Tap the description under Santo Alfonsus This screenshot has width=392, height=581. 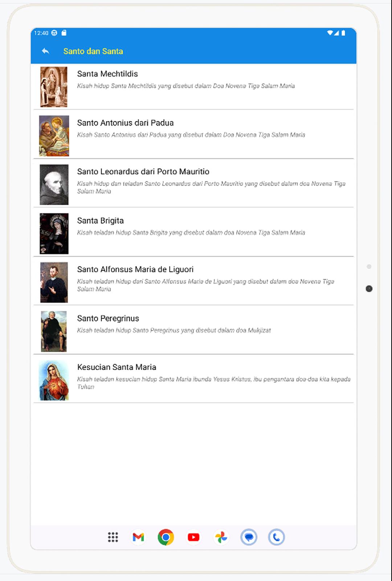(x=205, y=285)
